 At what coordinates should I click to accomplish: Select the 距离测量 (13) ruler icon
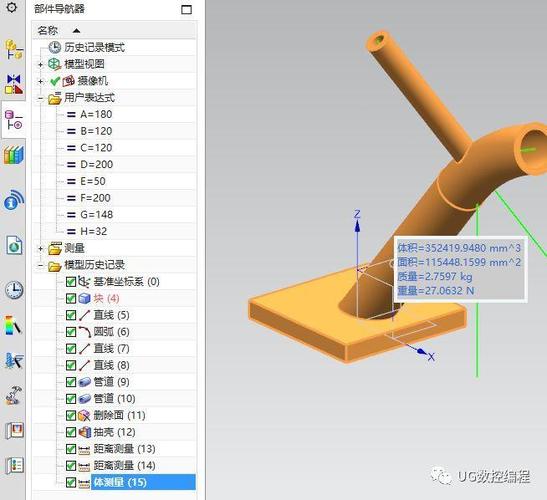[84, 450]
